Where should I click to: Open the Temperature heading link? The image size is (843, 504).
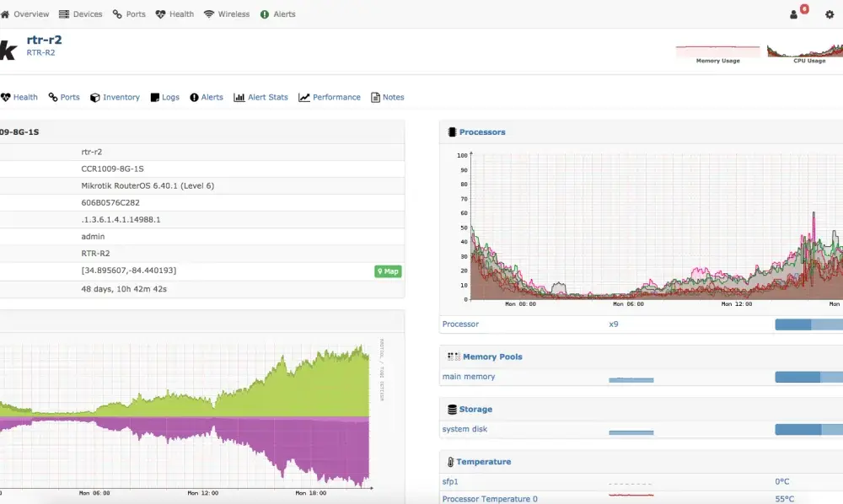coord(484,462)
